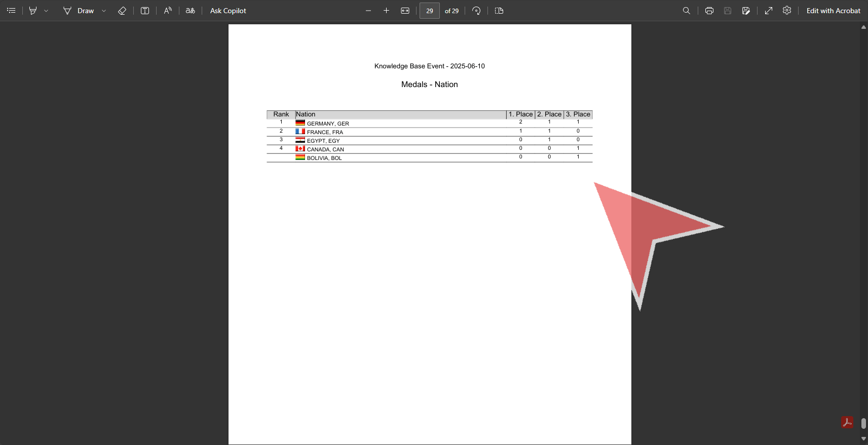Start Read aloud for this PDF
Image resolution: width=868 pixels, height=445 pixels.
coord(168,11)
